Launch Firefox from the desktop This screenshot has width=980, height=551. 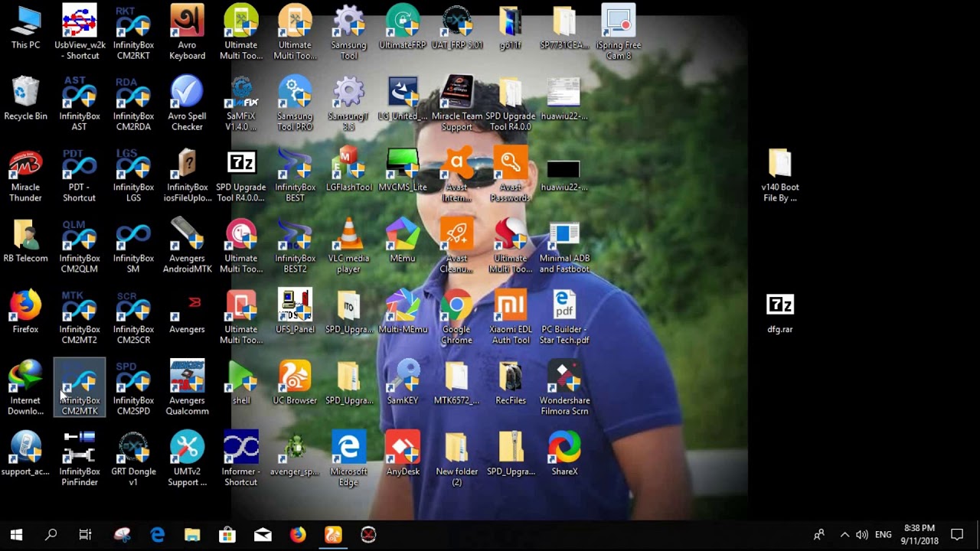click(x=25, y=312)
